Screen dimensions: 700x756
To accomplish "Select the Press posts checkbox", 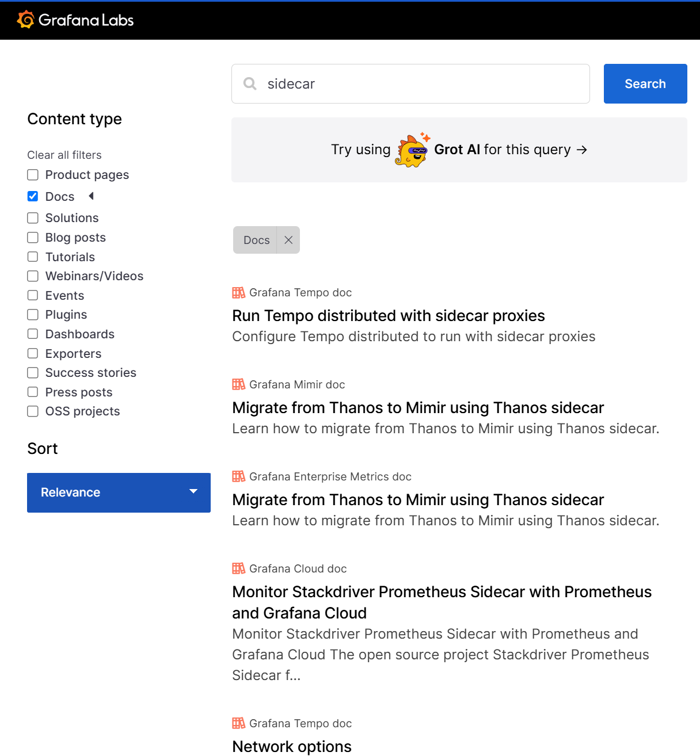I will [33, 392].
